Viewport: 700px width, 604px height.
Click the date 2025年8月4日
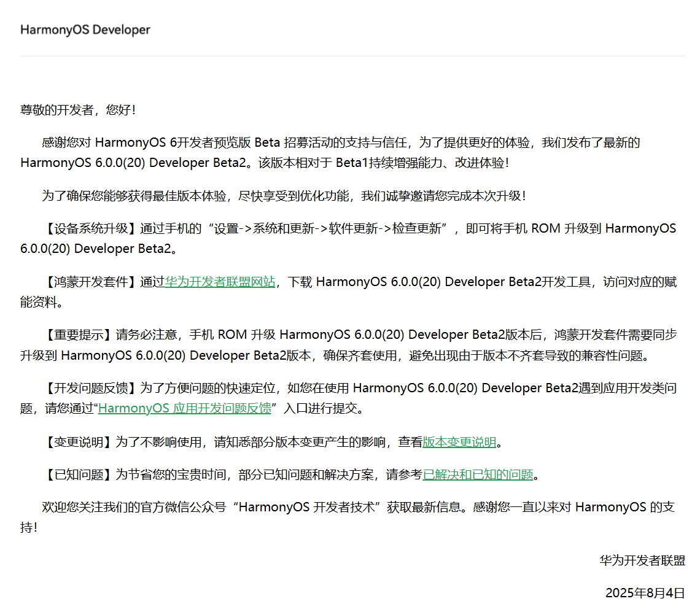pyautogui.click(x=645, y=593)
